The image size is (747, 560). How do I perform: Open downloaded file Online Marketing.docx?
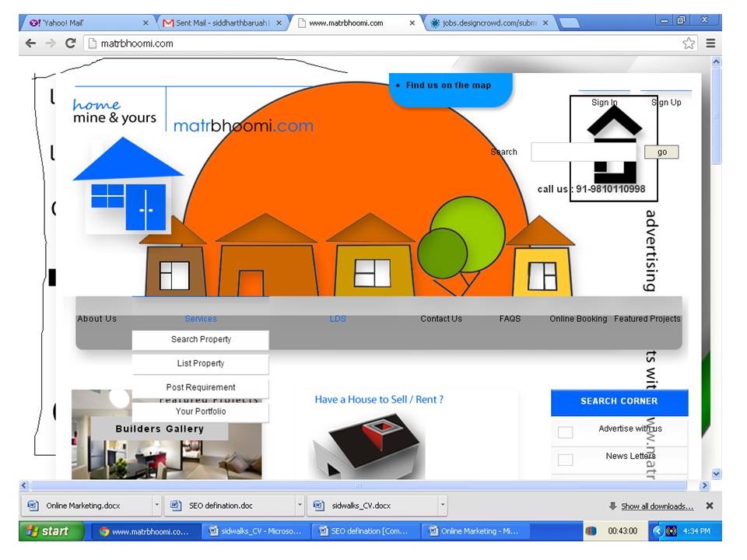(86, 506)
